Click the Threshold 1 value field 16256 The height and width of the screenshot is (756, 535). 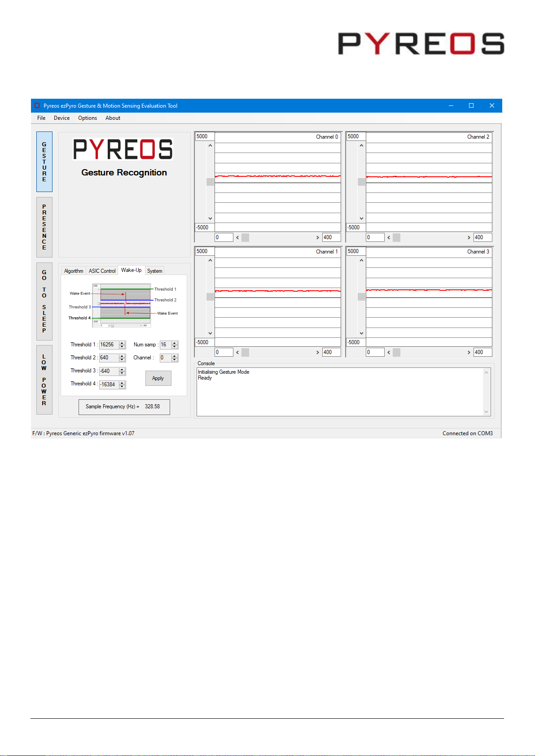point(109,345)
